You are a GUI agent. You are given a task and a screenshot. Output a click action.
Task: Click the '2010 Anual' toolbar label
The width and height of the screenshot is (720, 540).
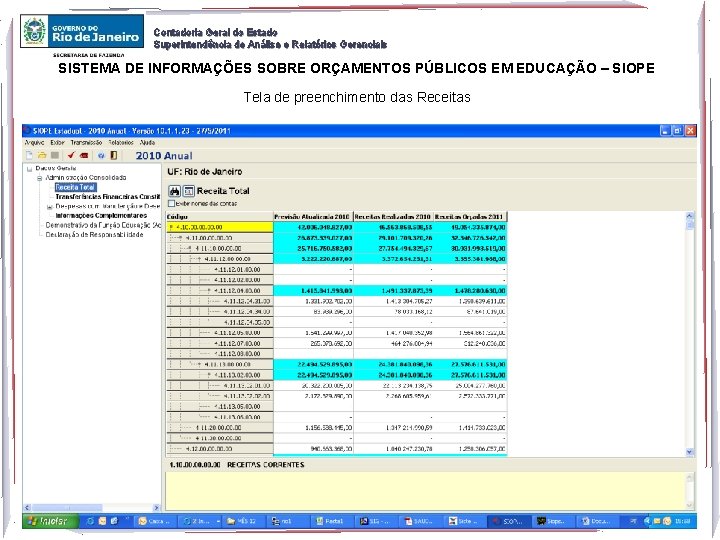point(164,156)
